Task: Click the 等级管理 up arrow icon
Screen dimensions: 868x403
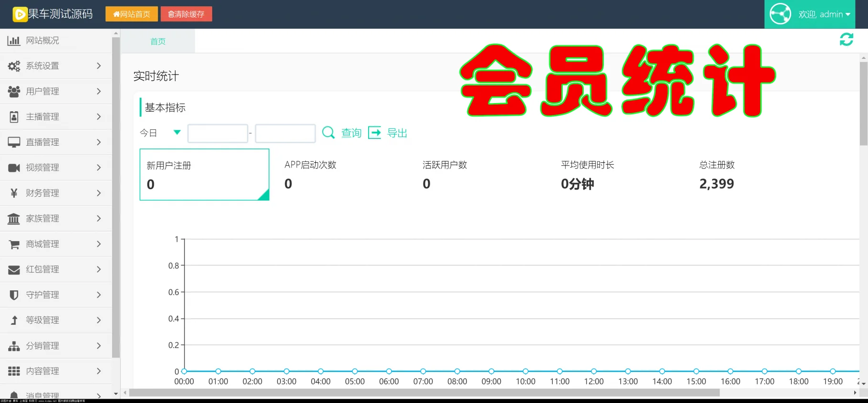Action: (14, 320)
